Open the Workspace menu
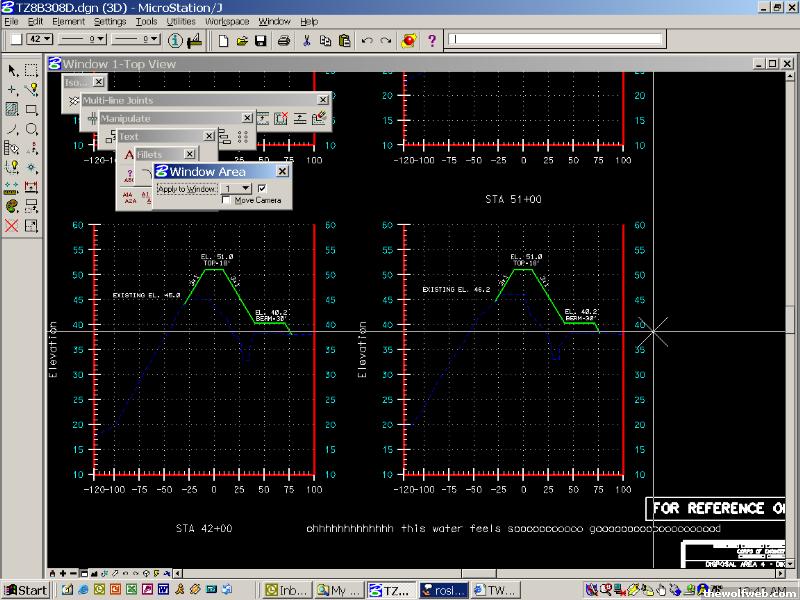The height and width of the screenshot is (600, 800). coord(227,21)
